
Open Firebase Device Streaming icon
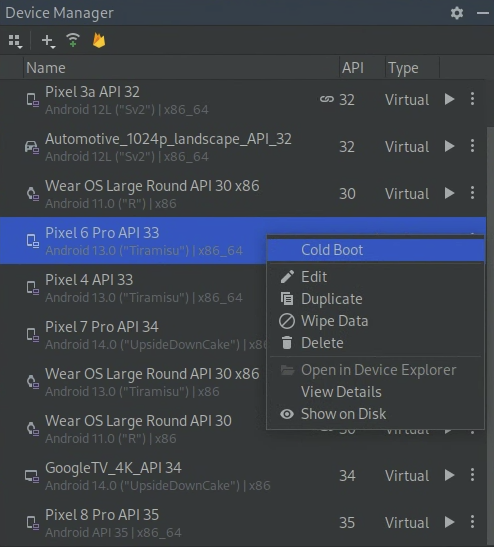click(x=99, y=40)
